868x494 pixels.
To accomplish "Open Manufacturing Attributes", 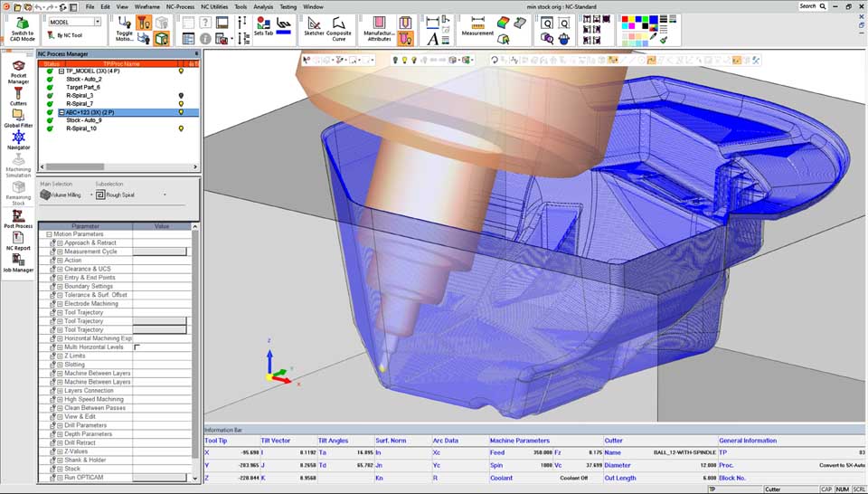I will point(379,27).
